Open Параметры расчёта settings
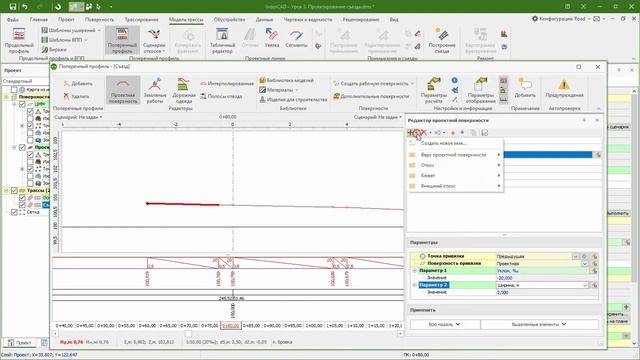 tap(433, 90)
